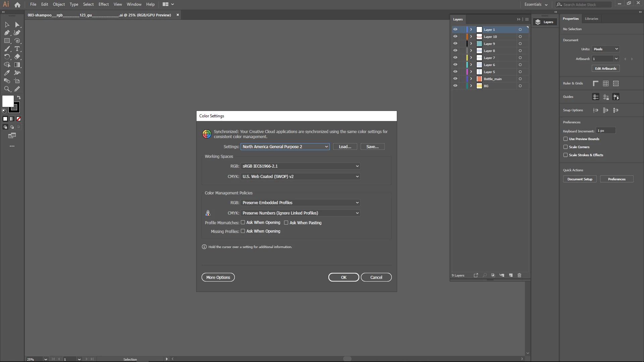Click the delete layer trash icon
Image resolution: width=644 pixels, height=362 pixels.
(x=519, y=275)
